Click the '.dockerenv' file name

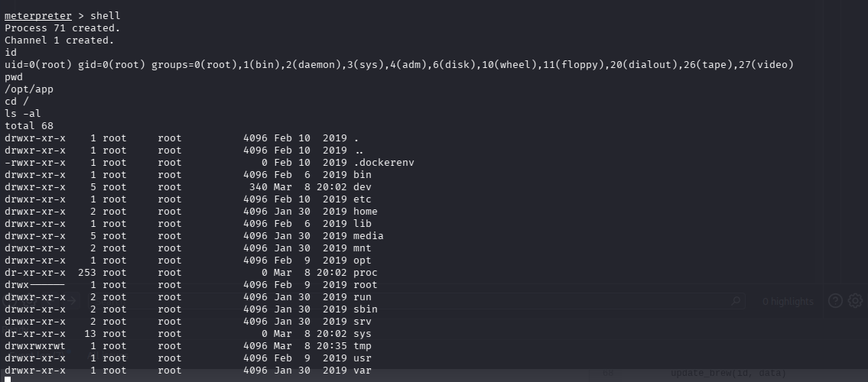pyautogui.click(x=384, y=163)
